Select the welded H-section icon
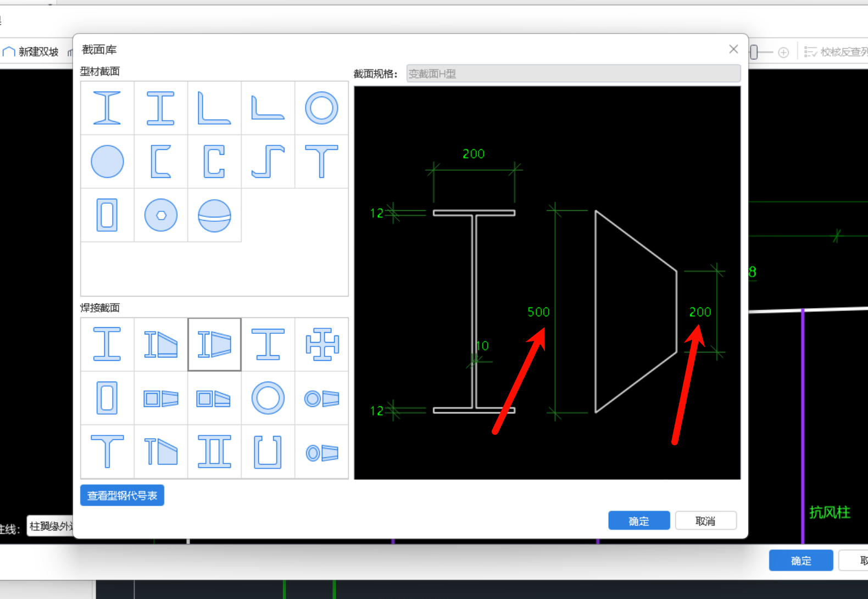868x599 pixels. (x=107, y=344)
